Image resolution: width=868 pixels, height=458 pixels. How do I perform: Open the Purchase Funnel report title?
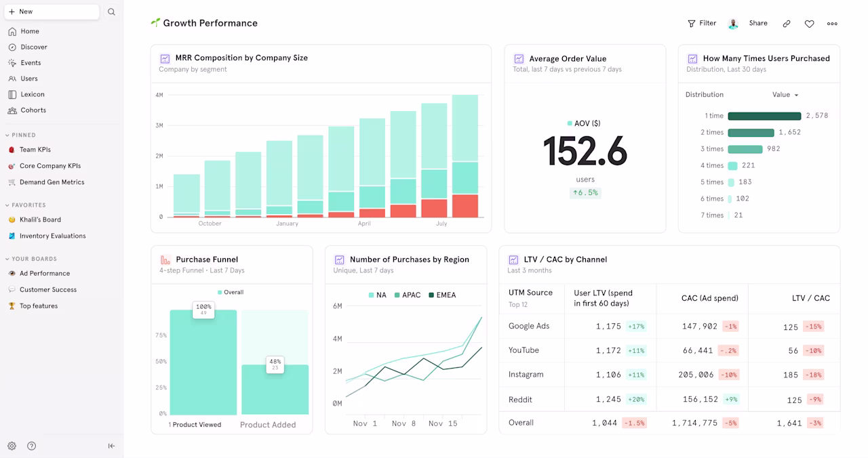click(x=207, y=259)
